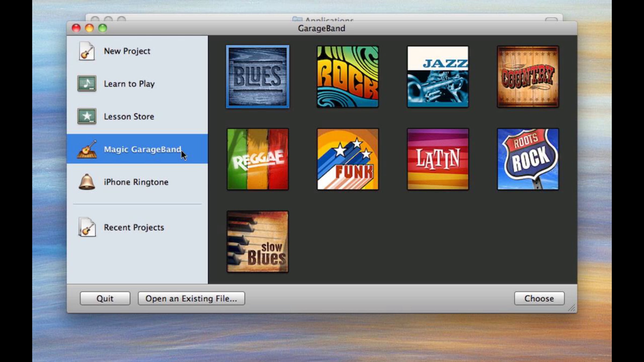Viewport: 644px width, 362px height.
Task: Confirm selection with Choose button
Action: tap(539, 298)
